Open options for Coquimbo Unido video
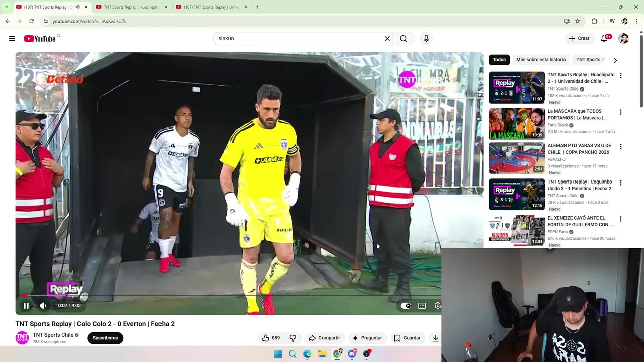Viewport: 644px width, 362px height. click(x=620, y=183)
